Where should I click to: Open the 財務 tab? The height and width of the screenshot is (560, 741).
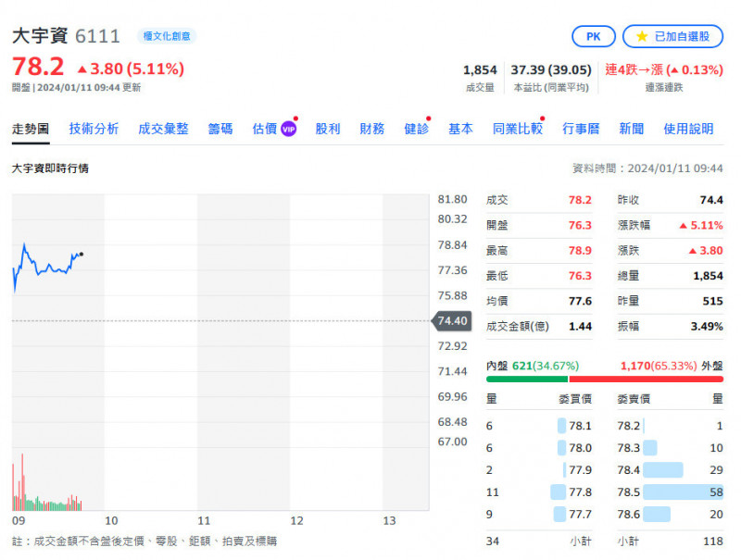372,129
